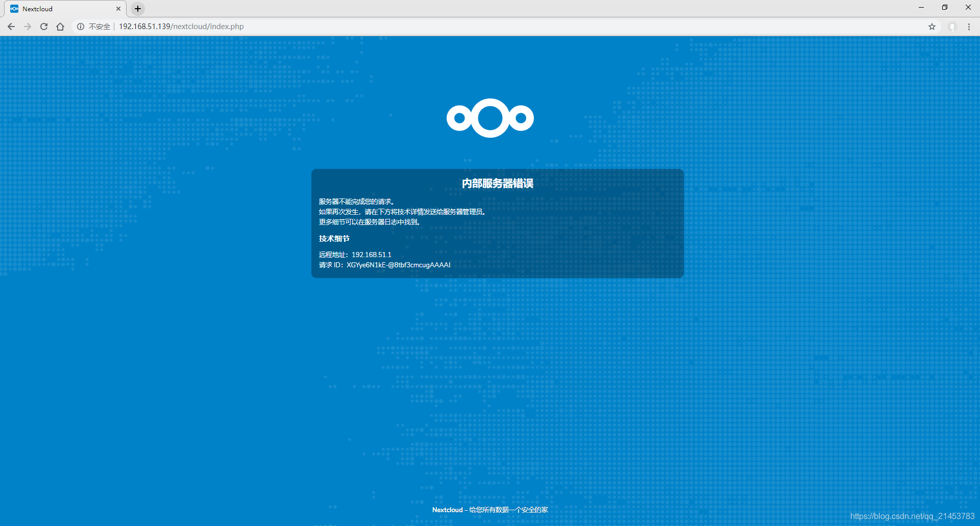
Task: Open the Nextcloud footer link
Action: 447,510
